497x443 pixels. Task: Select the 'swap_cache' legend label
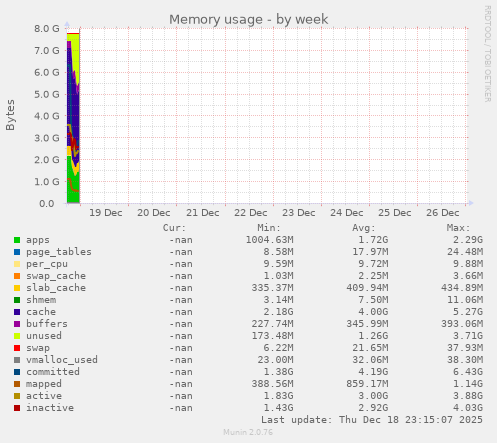click(x=56, y=276)
